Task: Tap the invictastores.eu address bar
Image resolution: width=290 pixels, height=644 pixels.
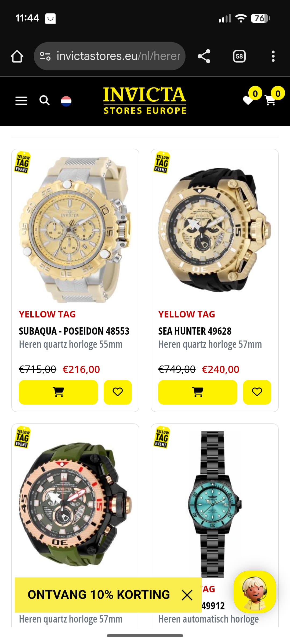Action: click(110, 56)
